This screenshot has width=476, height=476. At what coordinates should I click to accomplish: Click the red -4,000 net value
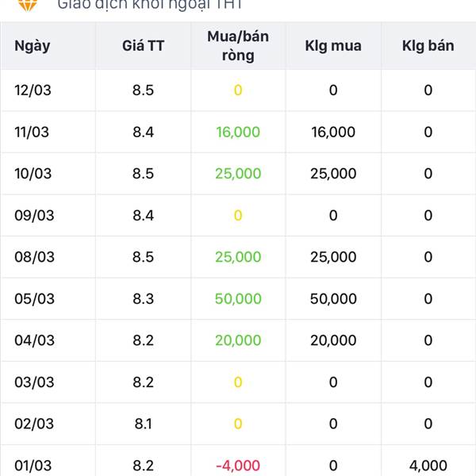tap(238, 466)
